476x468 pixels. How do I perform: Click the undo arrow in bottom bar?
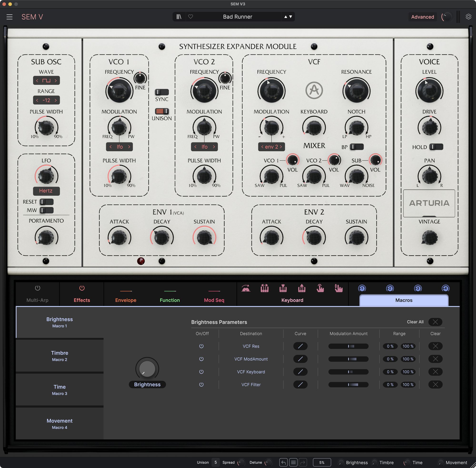pos(283,462)
